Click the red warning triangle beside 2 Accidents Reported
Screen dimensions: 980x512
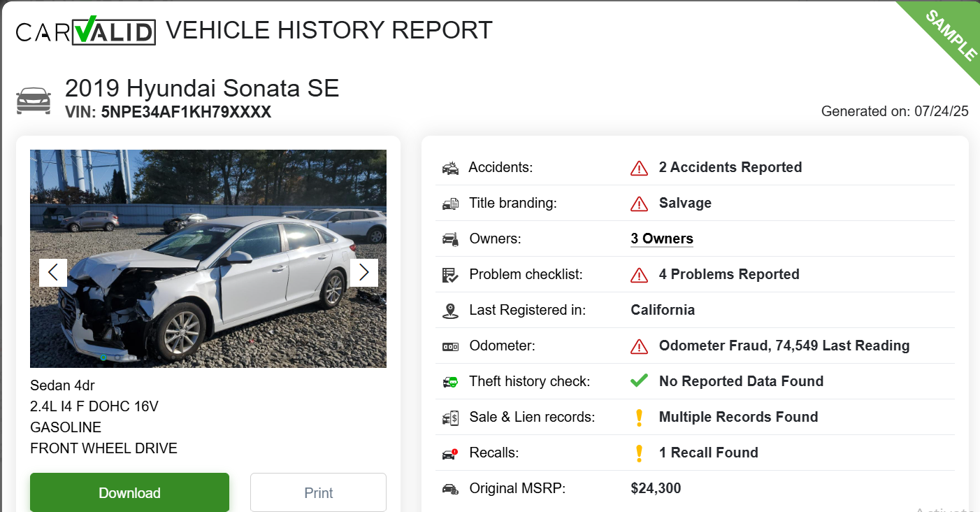point(639,168)
